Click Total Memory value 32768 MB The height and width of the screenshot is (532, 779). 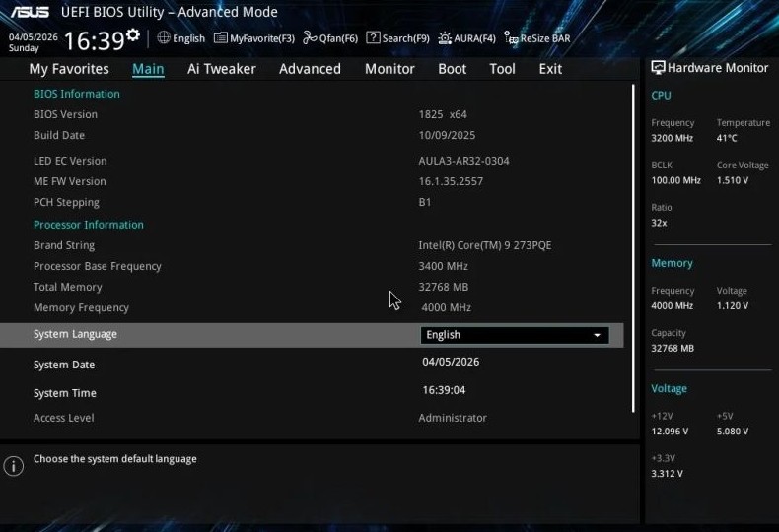click(x=443, y=288)
